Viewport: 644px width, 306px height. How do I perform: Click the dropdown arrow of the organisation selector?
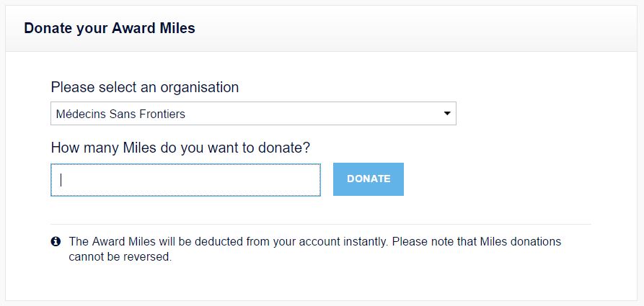(x=447, y=114)
